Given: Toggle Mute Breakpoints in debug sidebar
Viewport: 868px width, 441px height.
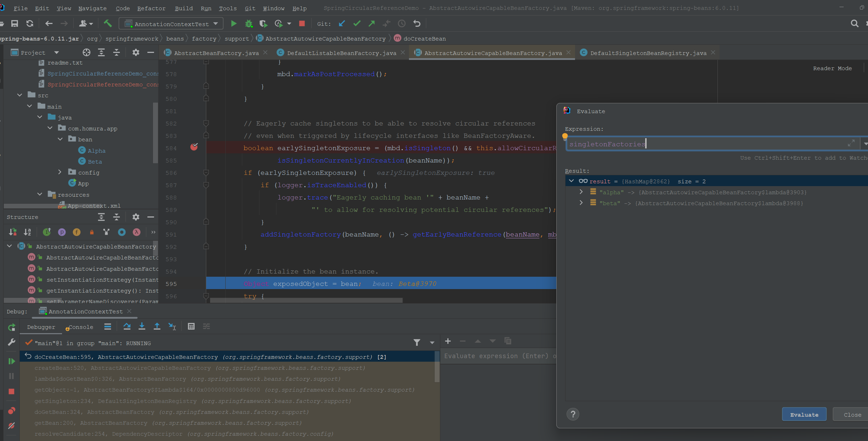Looking at the screenshot, I should tap(12, 426).
